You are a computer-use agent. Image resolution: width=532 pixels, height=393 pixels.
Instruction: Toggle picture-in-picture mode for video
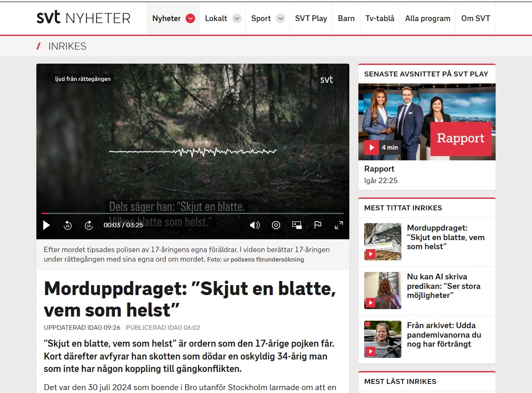pos(297,225)
